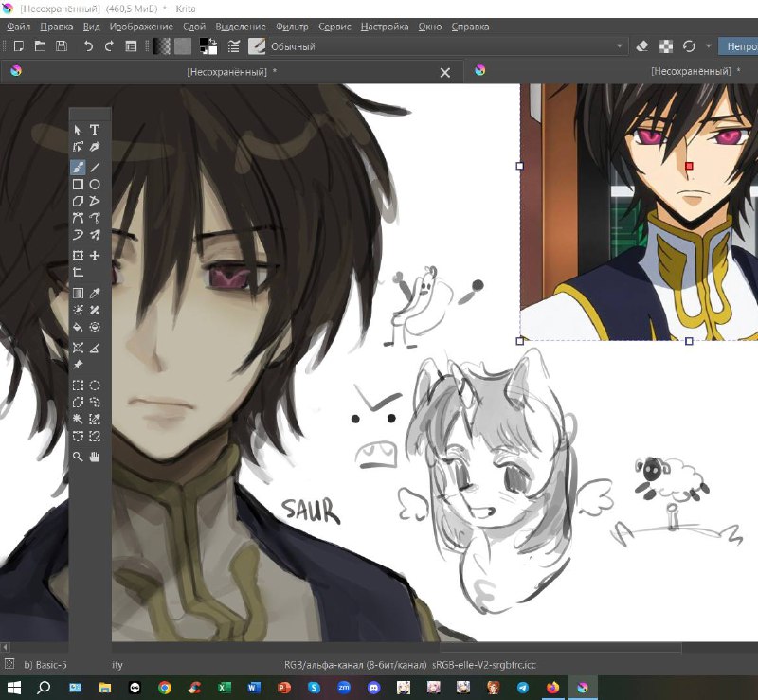Activate the Crop tool
Screen dimensions: 758x700
pos(78,272)
